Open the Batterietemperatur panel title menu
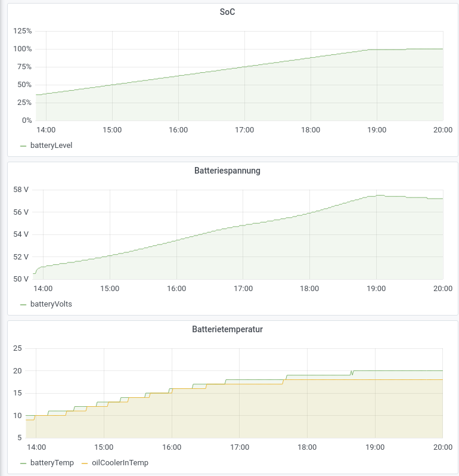This screenshot has width=459, height=476. pos(227,329)
